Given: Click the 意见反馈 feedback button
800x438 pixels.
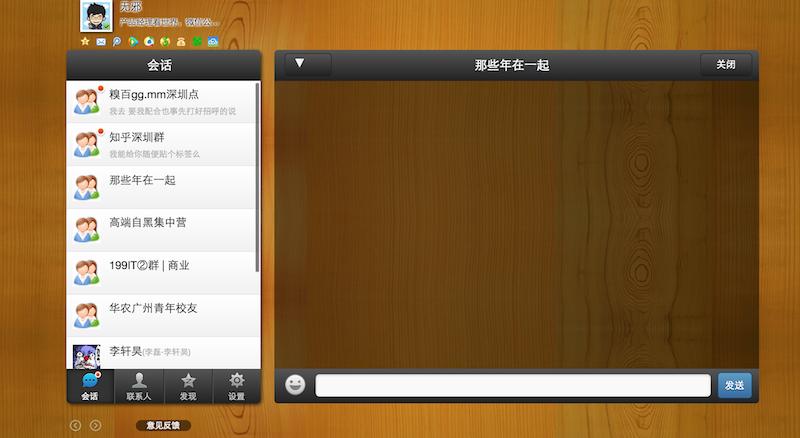Looking at the screenshot, I should (x=163, y=425).
